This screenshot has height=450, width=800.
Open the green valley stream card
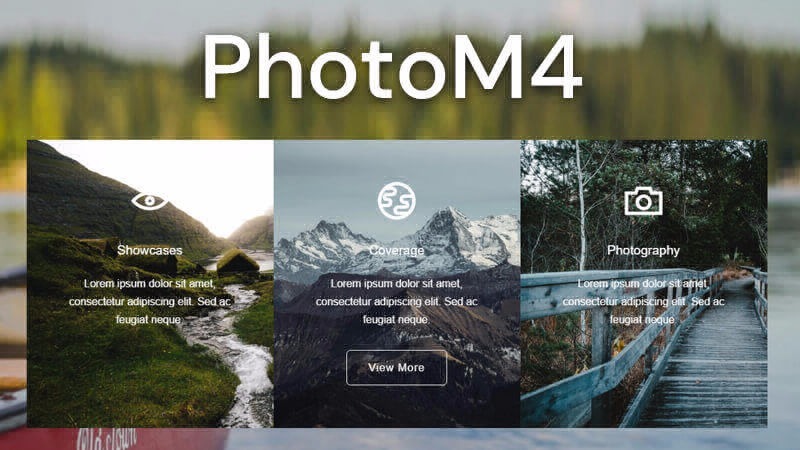(151, 284)
